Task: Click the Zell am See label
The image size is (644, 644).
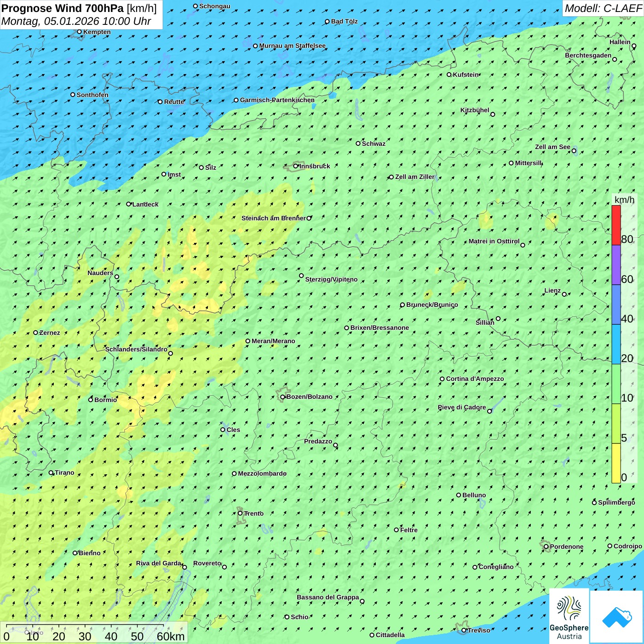Action: tap(552, 147)
